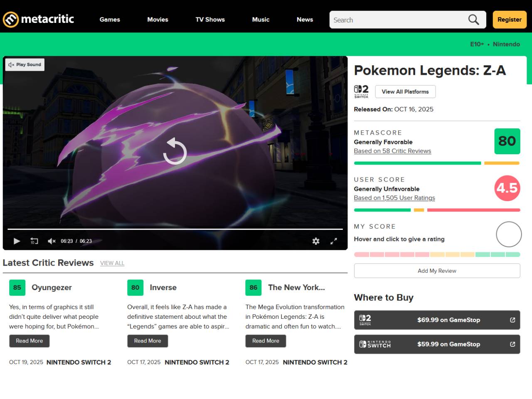
Task: Open external link icon for $59.99 GameStop
Action: pyautogui.click(x=512, y=344)
